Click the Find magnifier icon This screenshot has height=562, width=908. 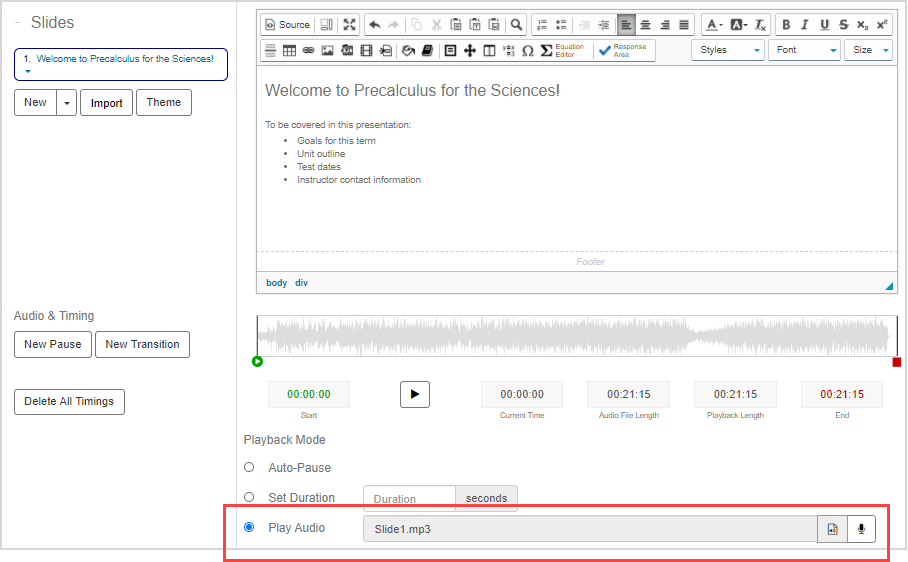[516, 25]
